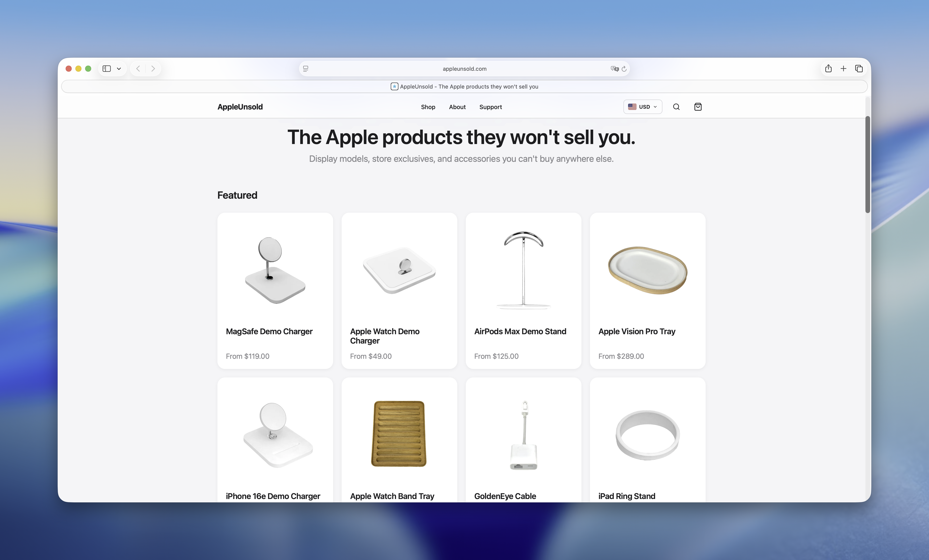
Task: Click the Reader view icon in the address bar
Action: point(305,69)
